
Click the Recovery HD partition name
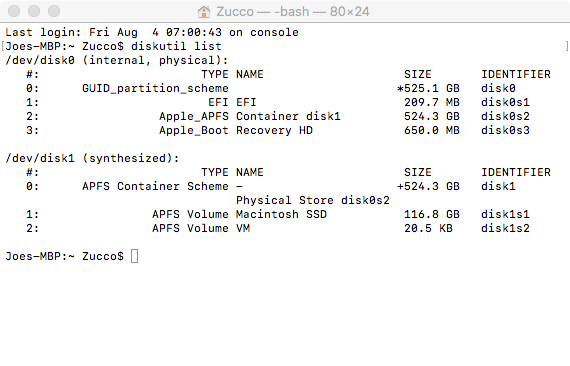(274, 130)
